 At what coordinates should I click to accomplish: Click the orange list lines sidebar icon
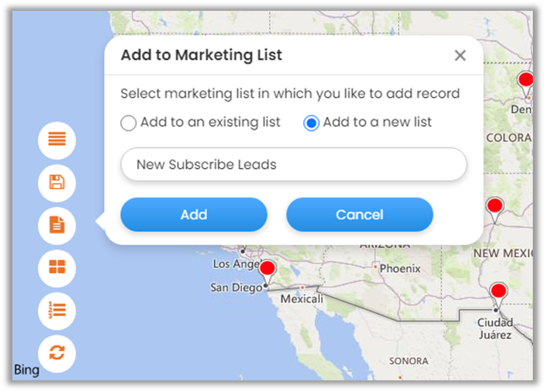pyautogui.click(x=57, y=140)
